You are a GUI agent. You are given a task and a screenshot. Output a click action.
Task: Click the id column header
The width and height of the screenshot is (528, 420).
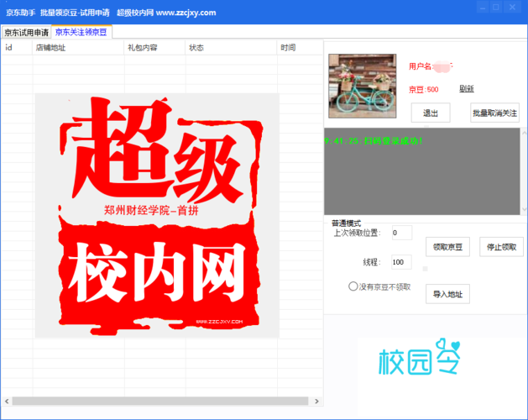coord(17,48)
